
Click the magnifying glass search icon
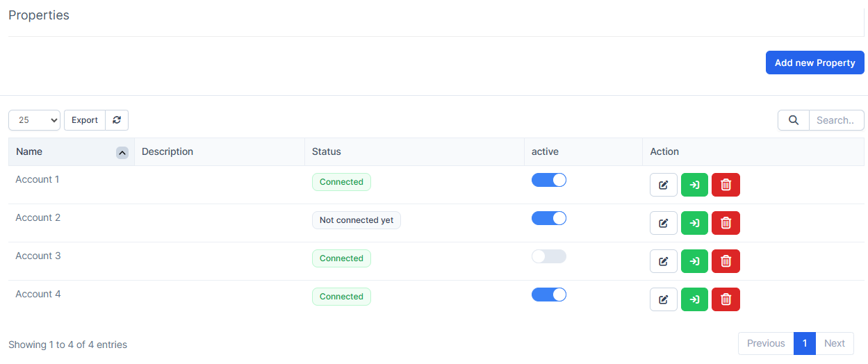(x=793, y=120)
